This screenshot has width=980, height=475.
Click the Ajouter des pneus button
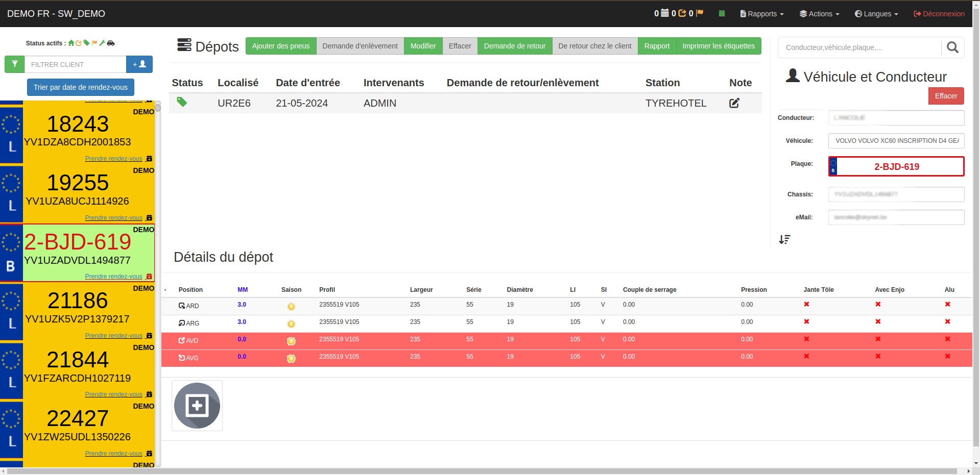(x=281, y=46)
